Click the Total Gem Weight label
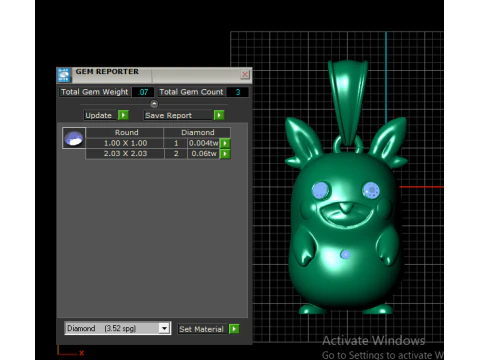The width and height of the screenshot is (480, 360). [94, 92]
